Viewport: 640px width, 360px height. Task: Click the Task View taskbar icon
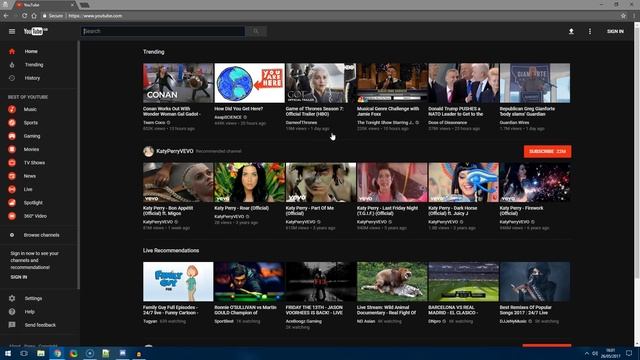click(x=24, y=353)
